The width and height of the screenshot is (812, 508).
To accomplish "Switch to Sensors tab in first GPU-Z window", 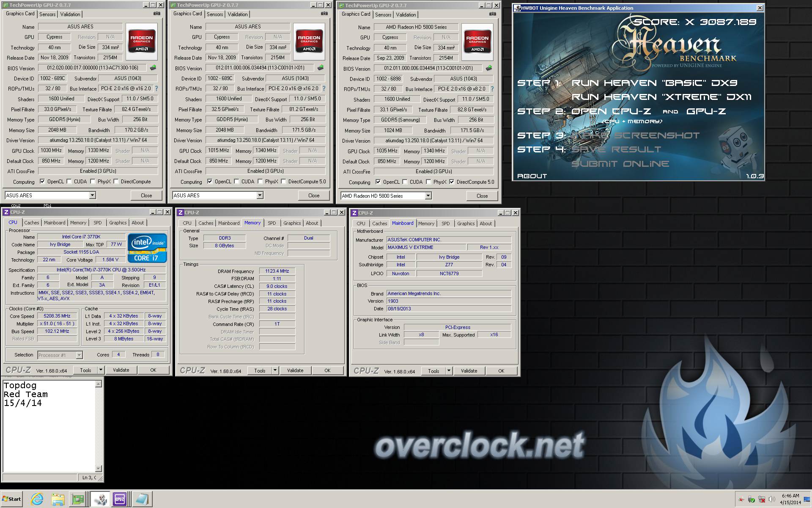I will click(x=47, y=14).
